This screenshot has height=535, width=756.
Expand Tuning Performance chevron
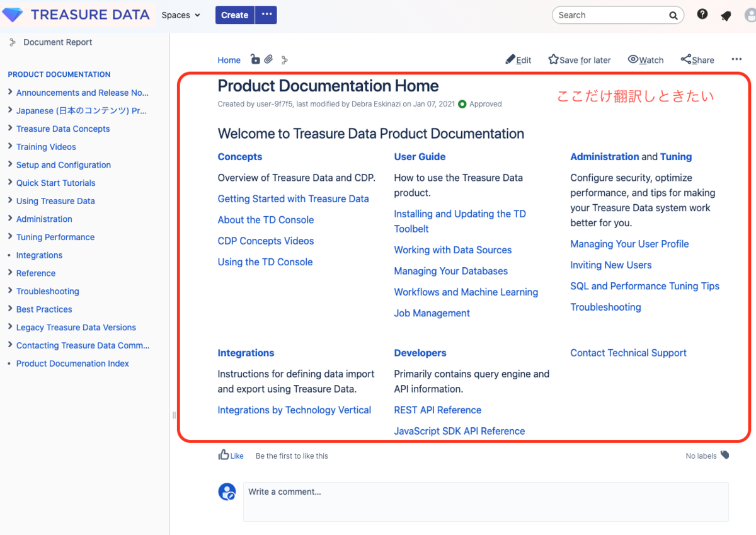click(x=10, y=237)
